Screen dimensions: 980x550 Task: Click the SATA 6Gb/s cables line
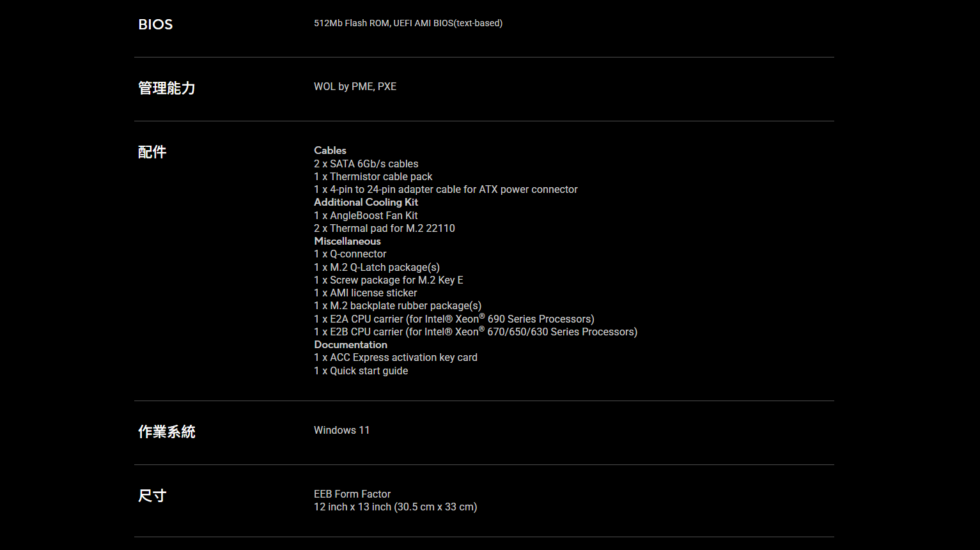pyautogui.click(x=366, y=164)
